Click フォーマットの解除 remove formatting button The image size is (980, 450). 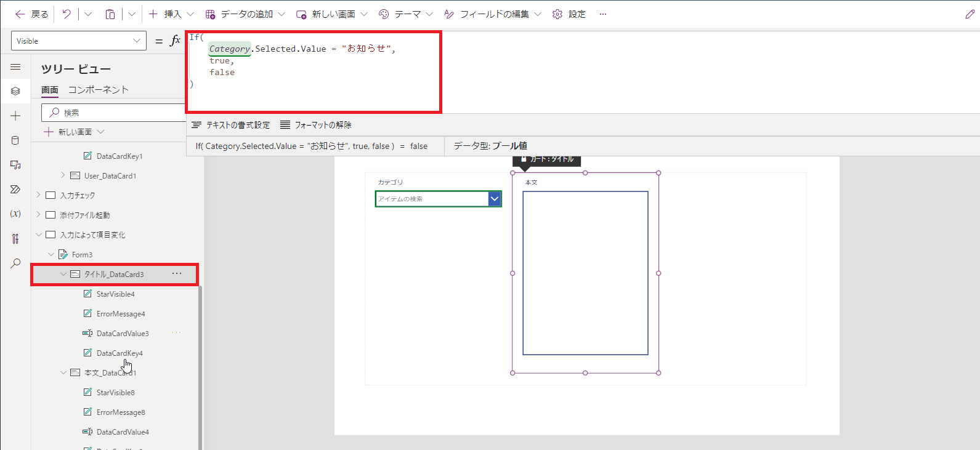coord(315,125)
